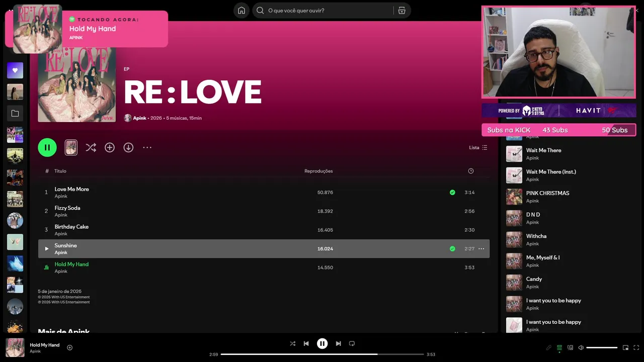Enable shuffle for the RE:LOVE album
The height and width of the screenshot is (362, 644).
[x=91, y=147]
